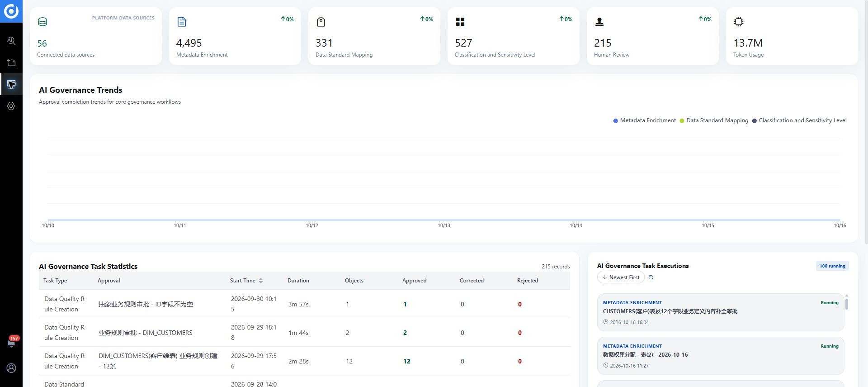Toggle the Data Standard Mapping legend series
Screen dimensions: 868x387
coord(714,120)
